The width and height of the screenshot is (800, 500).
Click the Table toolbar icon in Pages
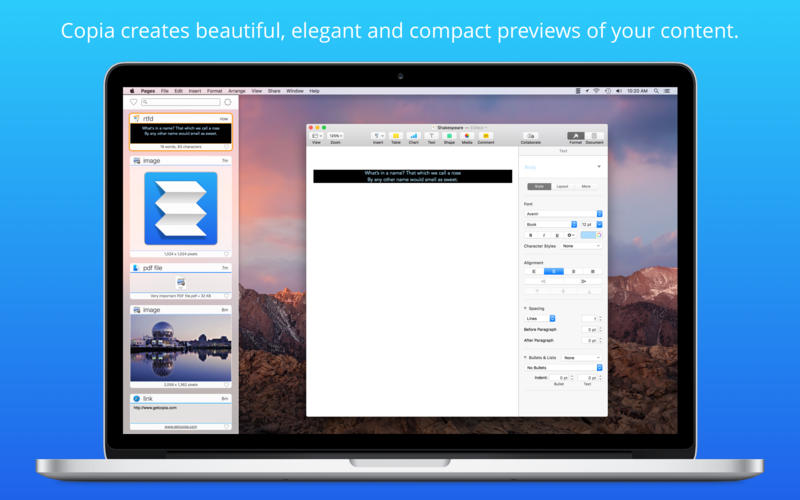pyautogui.click(x=395, y=136)
